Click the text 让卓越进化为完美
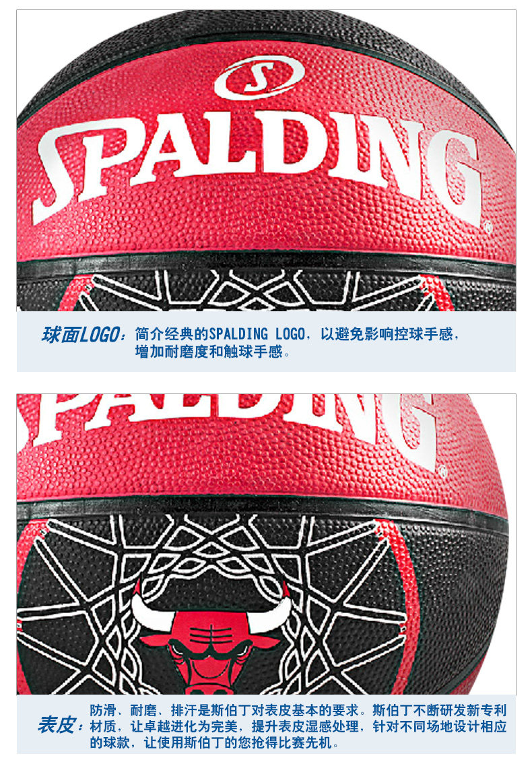 [184, 726]
